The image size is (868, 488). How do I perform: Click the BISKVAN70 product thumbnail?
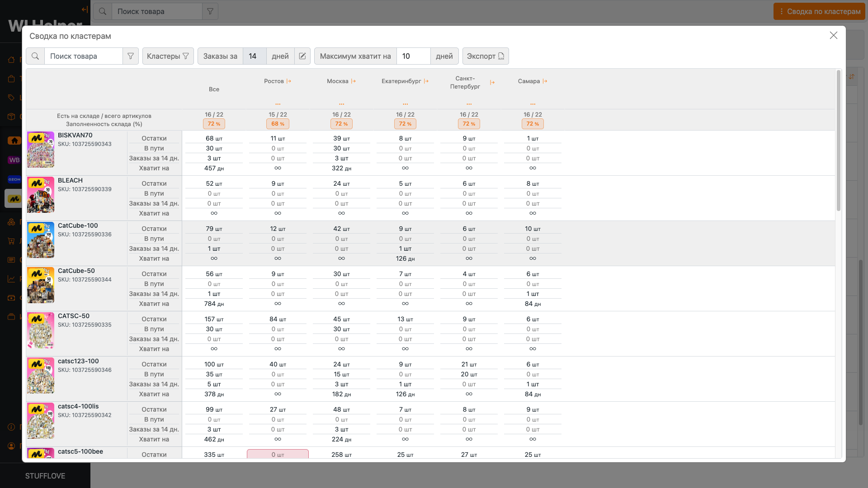[41, 150]
